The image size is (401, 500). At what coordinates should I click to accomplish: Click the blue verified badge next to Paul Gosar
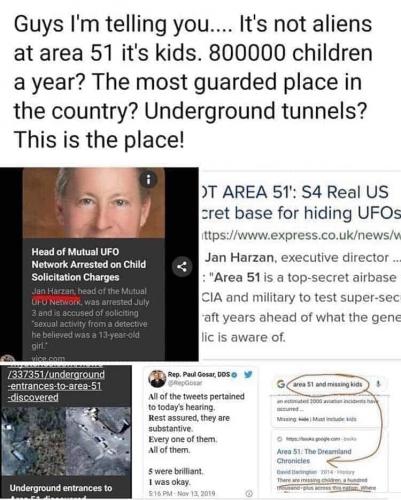[235, 375]
